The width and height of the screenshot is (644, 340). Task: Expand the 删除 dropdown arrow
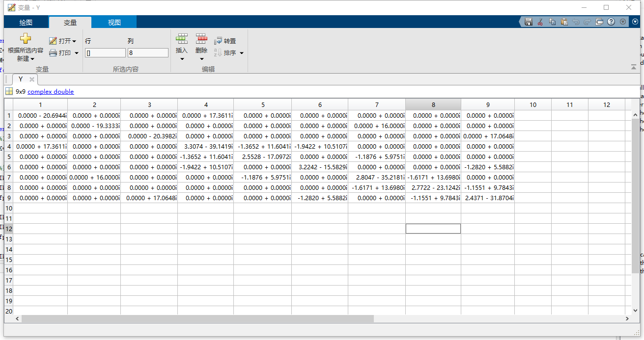pos(201,59)
